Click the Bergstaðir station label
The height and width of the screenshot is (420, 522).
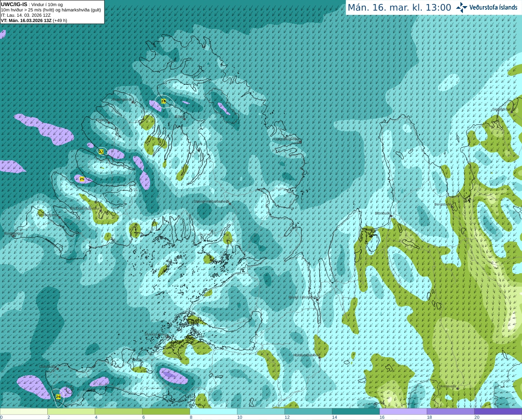[x=442, y=204]
